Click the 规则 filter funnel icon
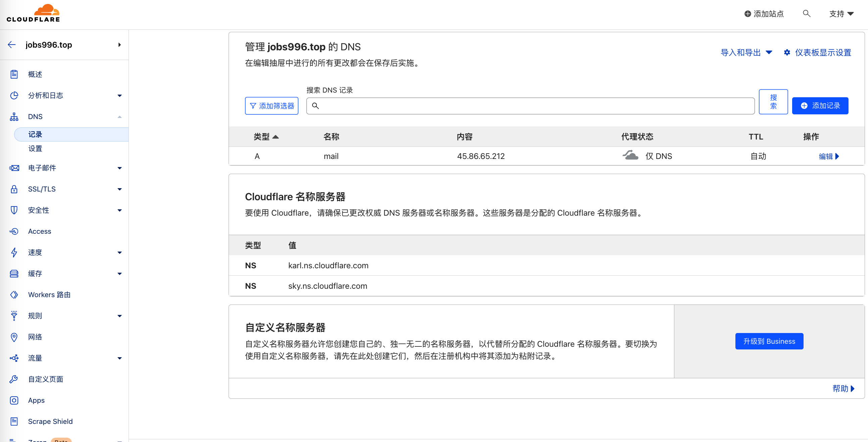Screen dimensions: 868x442 pyautogui.click(x=14, y=316)
